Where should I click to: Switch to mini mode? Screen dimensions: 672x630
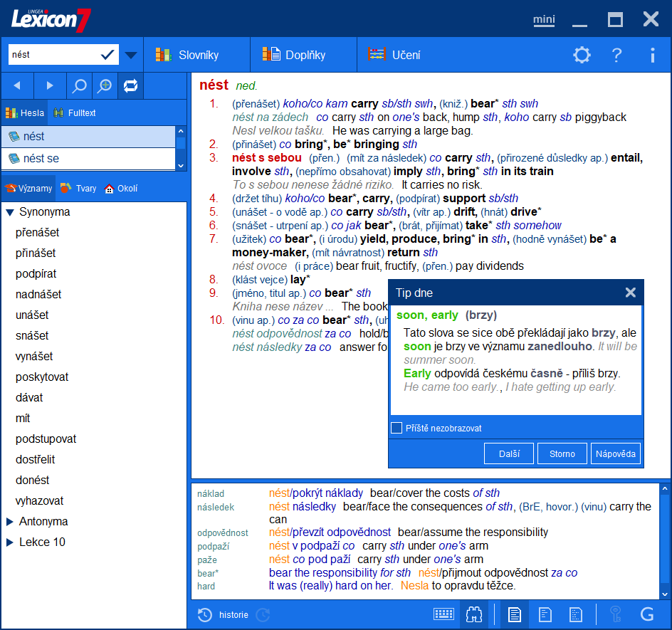544,20
